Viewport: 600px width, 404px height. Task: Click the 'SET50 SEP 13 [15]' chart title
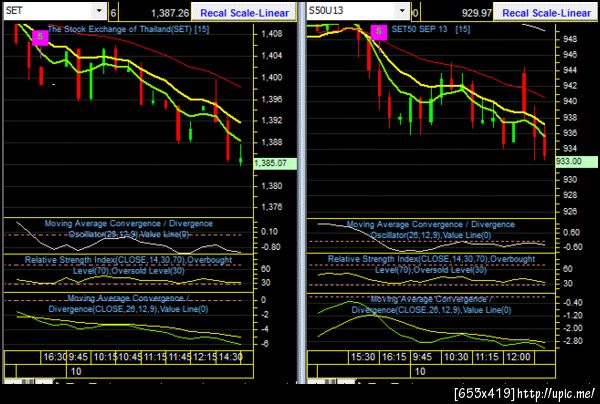coord(431,29)
